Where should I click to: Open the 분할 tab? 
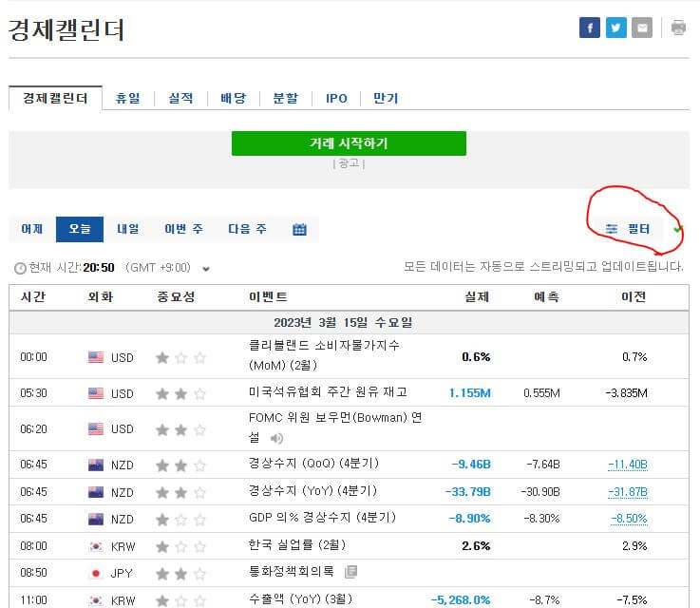[286, 98]
